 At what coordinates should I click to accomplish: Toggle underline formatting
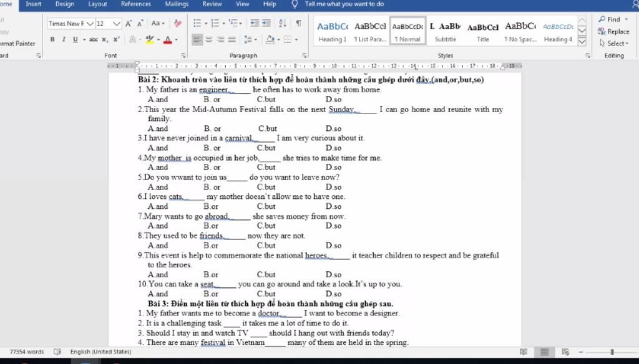[75, 39]
